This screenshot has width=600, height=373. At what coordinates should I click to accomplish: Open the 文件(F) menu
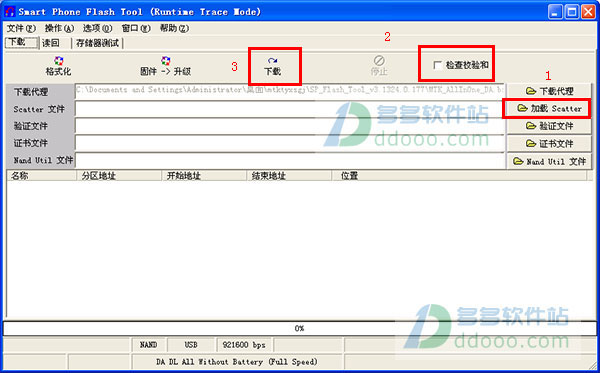click(x=21, y=28)
